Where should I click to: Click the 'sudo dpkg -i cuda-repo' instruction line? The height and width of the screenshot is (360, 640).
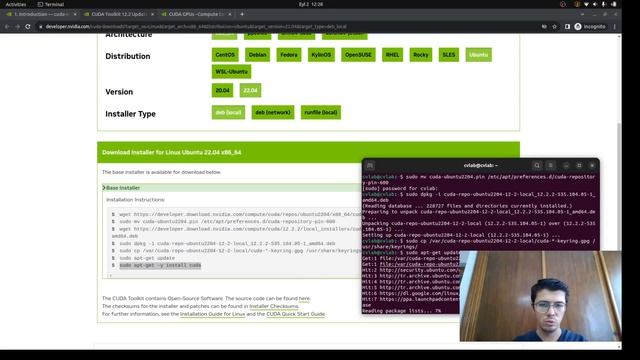coord(227,243)
